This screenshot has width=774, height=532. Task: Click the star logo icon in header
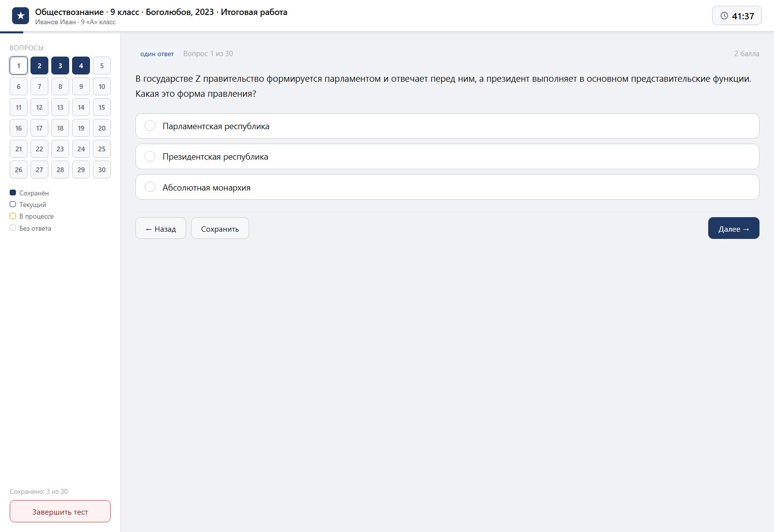click(x=20, y=16)
